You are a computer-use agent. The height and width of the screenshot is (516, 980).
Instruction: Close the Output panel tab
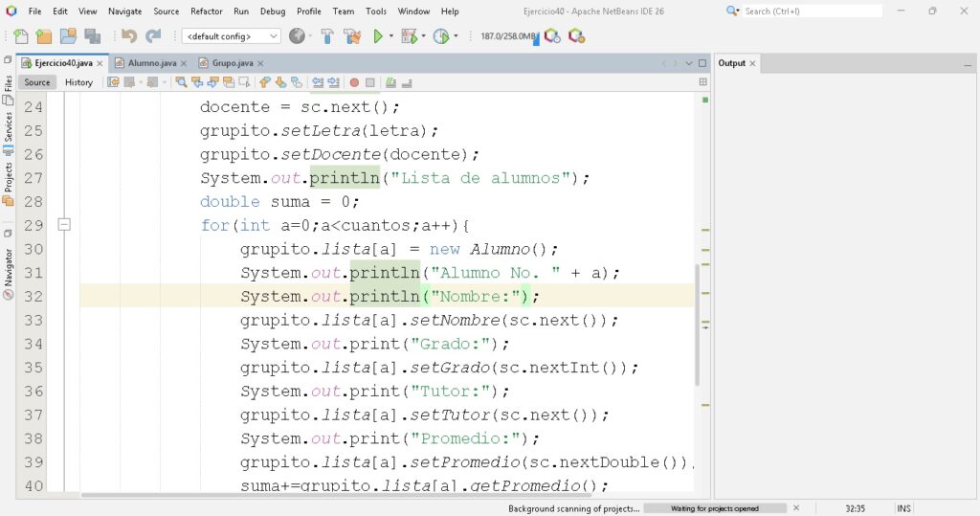(x=752, y=63)
